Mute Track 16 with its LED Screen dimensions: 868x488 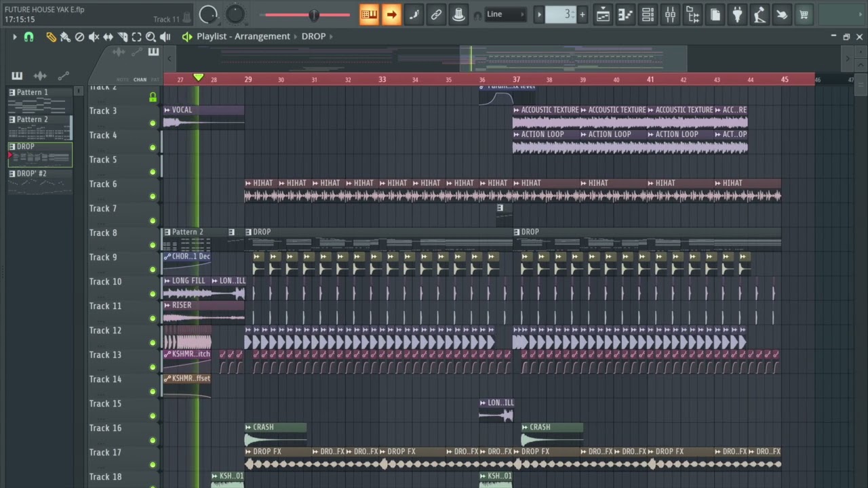[x=153, y=441]
